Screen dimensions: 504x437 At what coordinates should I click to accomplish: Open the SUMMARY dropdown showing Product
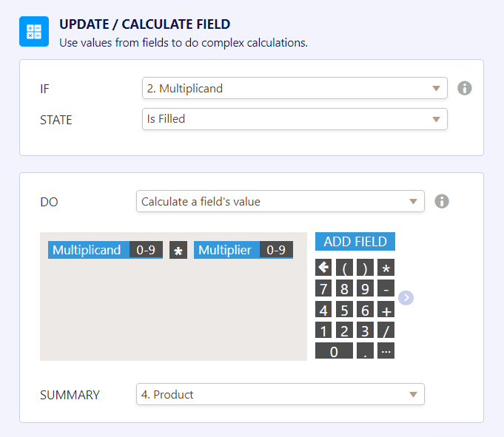[x=280, y=395]
